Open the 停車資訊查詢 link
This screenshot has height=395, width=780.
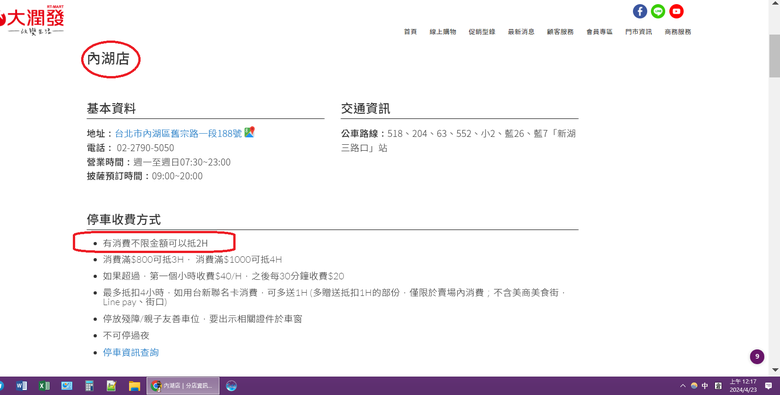click(x=131, y=352)
